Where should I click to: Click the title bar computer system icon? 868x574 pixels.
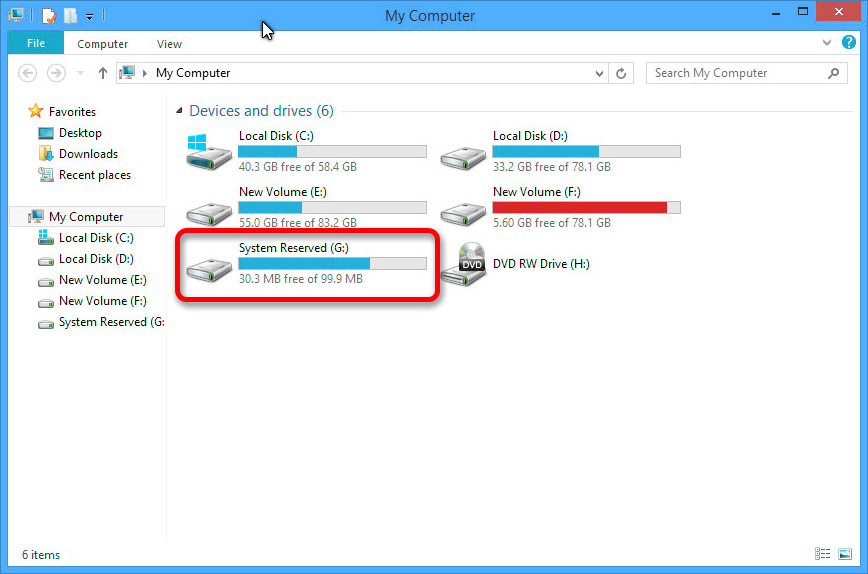point(16,15)
